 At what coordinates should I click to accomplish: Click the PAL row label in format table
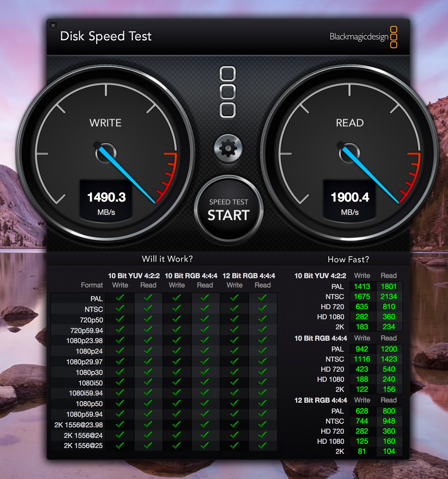[x=96, y=299]
